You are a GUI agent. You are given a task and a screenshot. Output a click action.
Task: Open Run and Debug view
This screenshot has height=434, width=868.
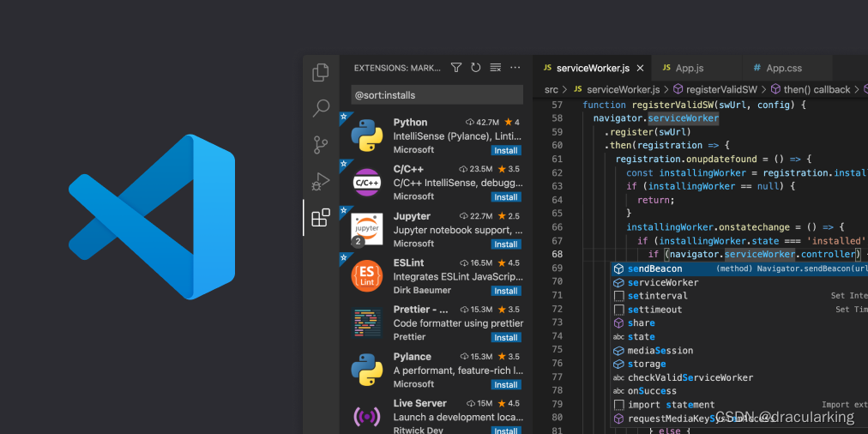(x=321, y=182)
